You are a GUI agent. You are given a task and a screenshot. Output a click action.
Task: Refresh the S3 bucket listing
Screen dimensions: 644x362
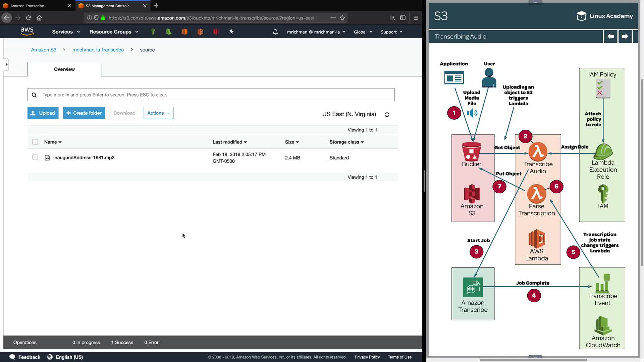(387, 115)
